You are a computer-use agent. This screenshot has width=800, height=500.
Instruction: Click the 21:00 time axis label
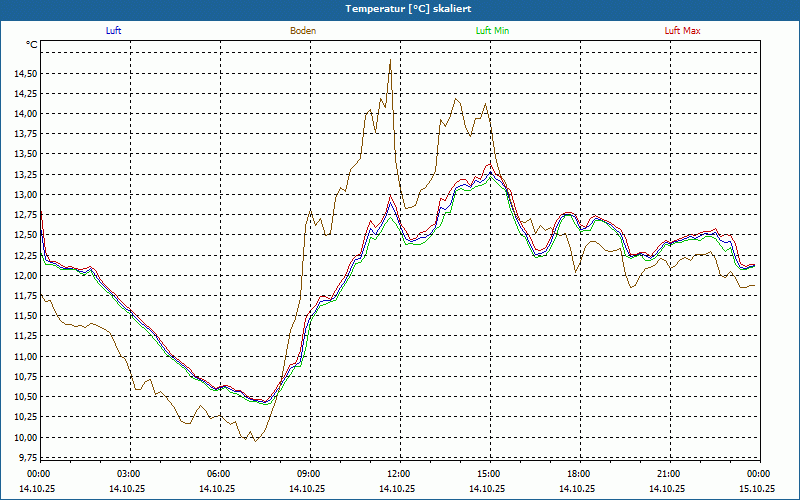(x=669, y=474)
